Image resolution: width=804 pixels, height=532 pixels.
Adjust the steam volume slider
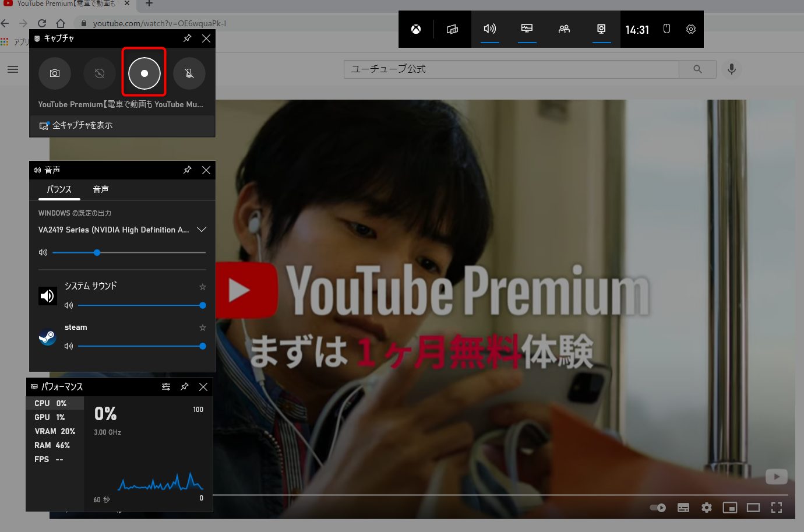142,346
